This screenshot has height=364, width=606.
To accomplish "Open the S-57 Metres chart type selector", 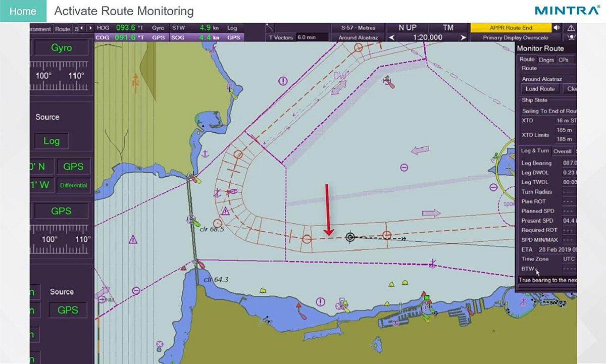I will [357, 28].
